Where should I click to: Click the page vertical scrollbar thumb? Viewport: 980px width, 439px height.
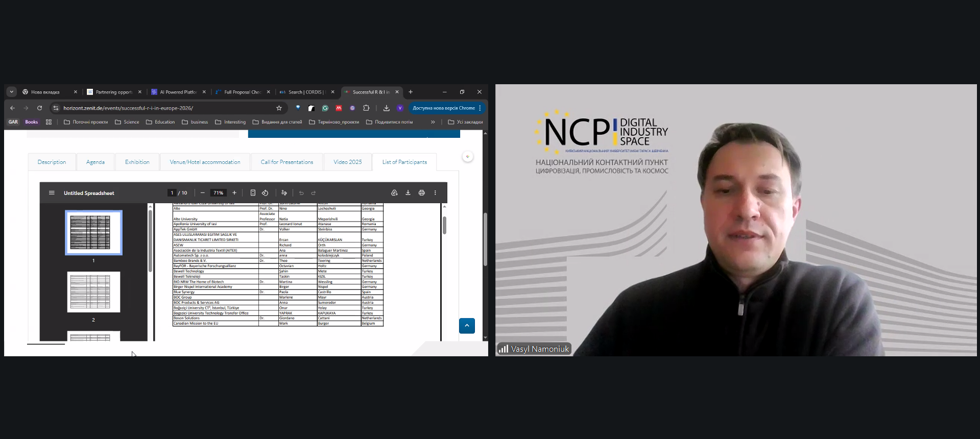point(485,240)
